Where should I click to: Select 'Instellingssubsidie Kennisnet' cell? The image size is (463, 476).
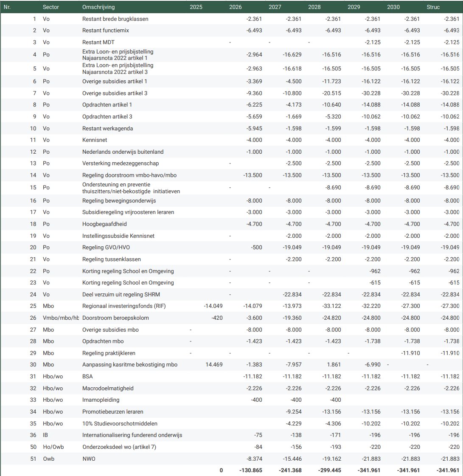pyautogui.click(x=118, y=236)
